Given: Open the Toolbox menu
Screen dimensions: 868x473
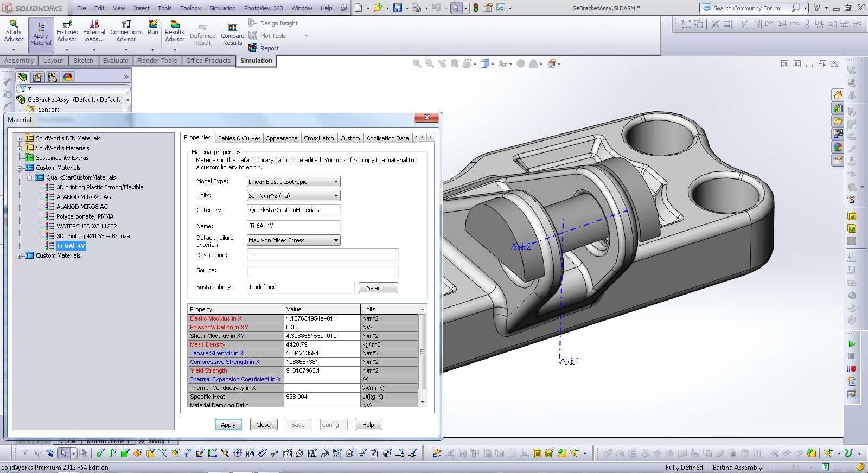Looking at the screenshot, I should (x=190, y=8).
